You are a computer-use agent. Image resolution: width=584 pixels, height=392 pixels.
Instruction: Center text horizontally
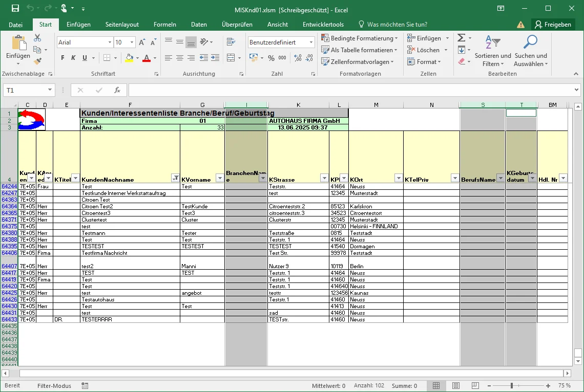click(179, 58)
